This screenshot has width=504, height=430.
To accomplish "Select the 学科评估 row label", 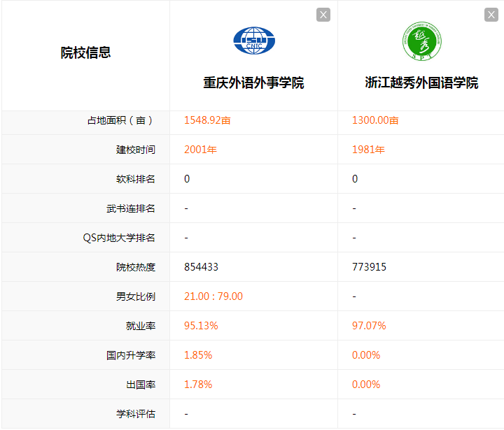I will 136,414.
